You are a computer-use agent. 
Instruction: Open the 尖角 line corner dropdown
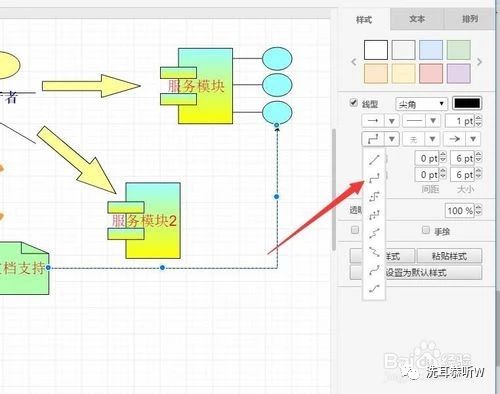click(x=421, y=104)
